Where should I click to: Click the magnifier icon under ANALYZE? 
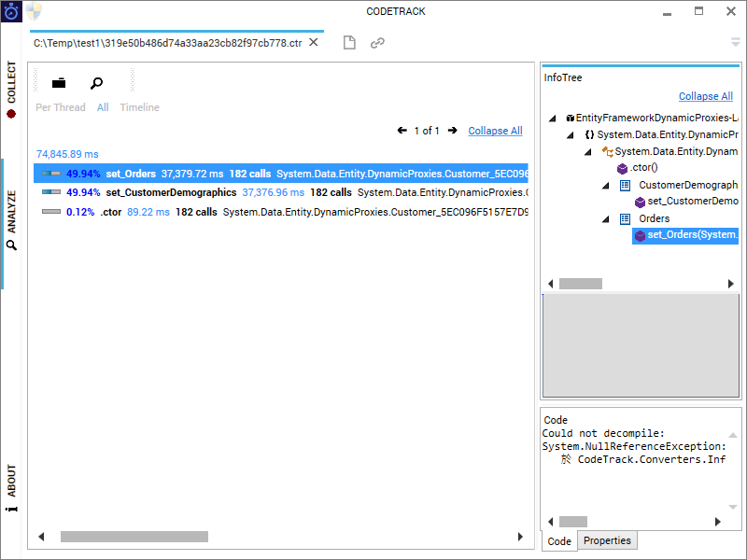pyautogui.click(x=11, y=245)
